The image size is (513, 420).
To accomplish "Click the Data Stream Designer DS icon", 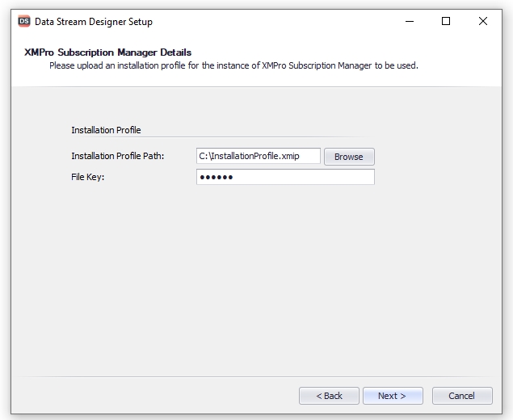I will (24, 21).
